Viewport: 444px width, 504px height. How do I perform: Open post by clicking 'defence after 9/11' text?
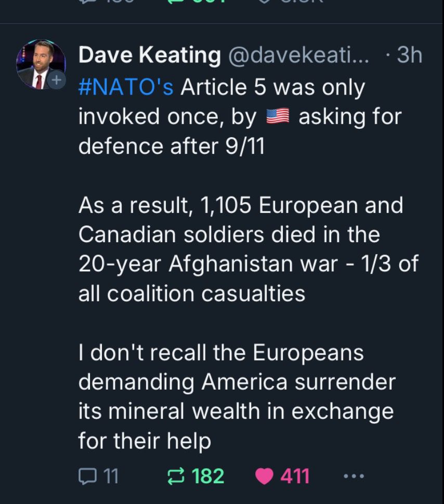pos(172,146)
